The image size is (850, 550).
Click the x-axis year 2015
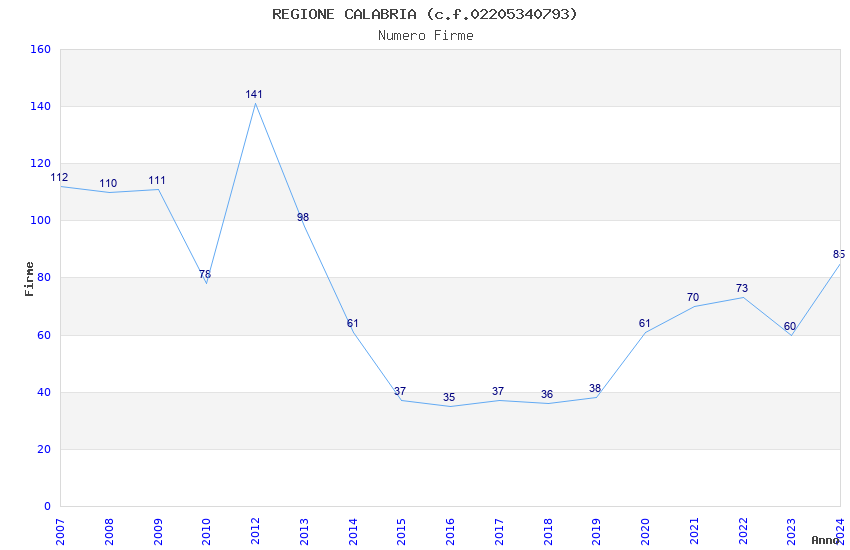(402, 532)
